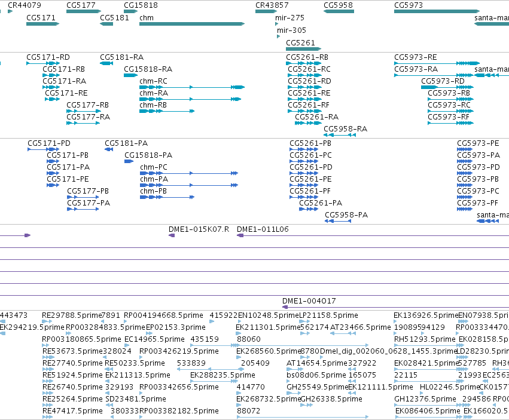Select the LP21158.5prime EST label
This screenshot has width=509, height=420.
coord(328,315)
